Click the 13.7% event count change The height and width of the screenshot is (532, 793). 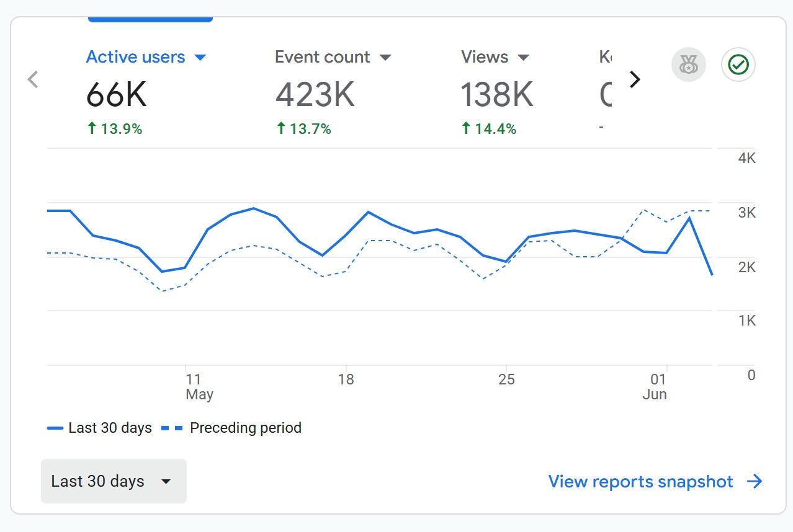pos(303,129)
